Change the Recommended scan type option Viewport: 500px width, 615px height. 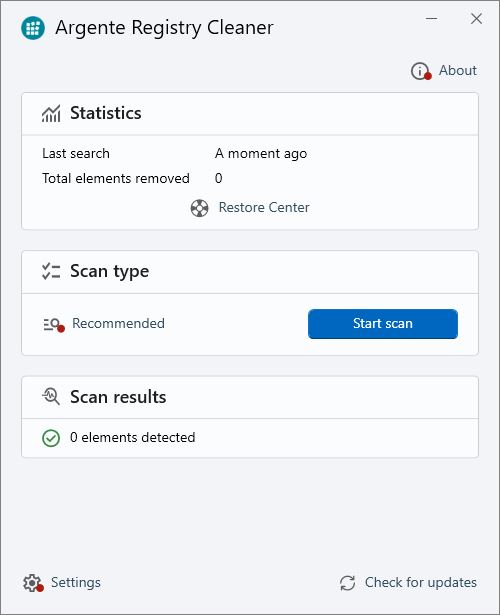pyautogui.click(x=118, y=324)
